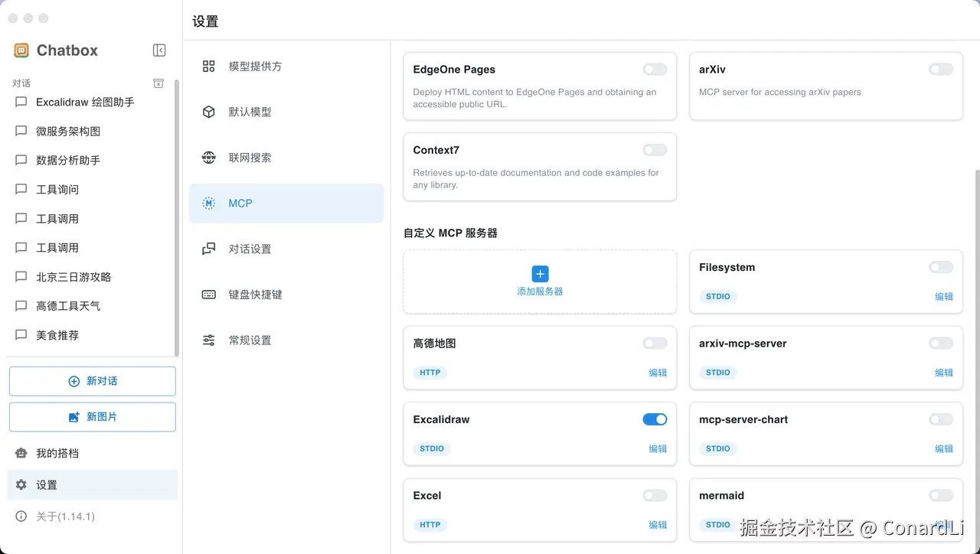Click the Chatbox logo icon
Viewport: 980px width, 554px height.
[x=21, y=51]
